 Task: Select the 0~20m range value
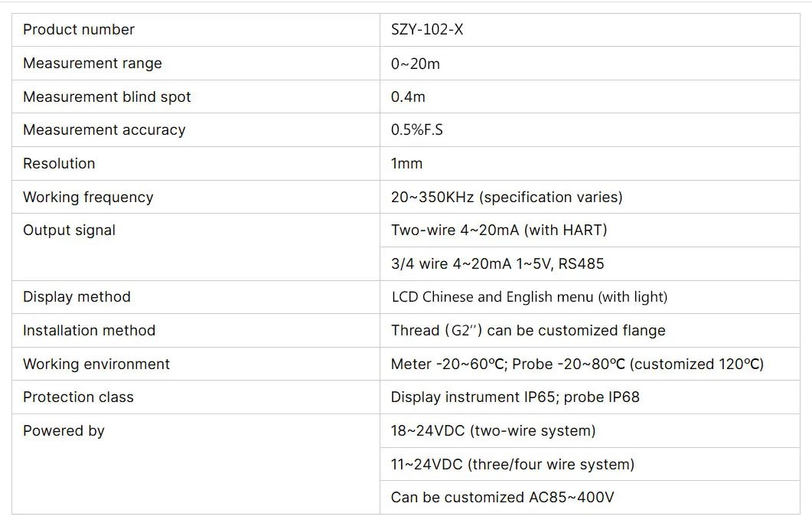click(x=416, y=64)
